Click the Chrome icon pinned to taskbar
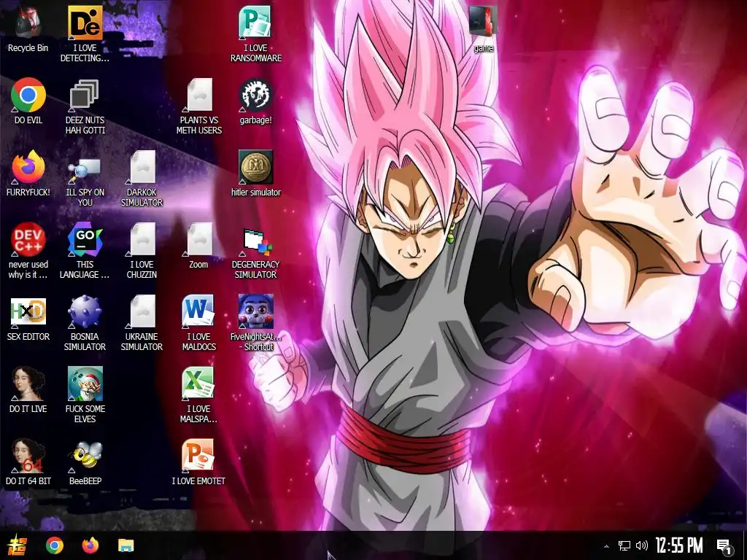 (x=55, y=545)
